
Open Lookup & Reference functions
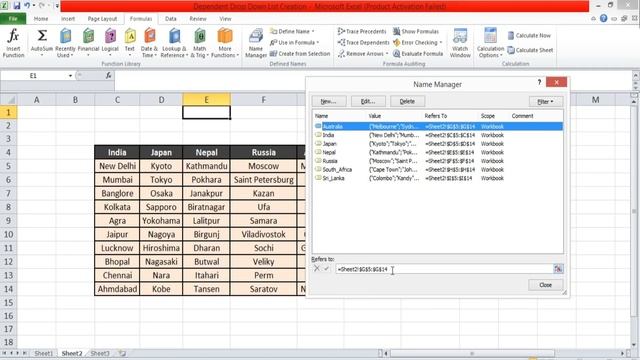(174, 43)
